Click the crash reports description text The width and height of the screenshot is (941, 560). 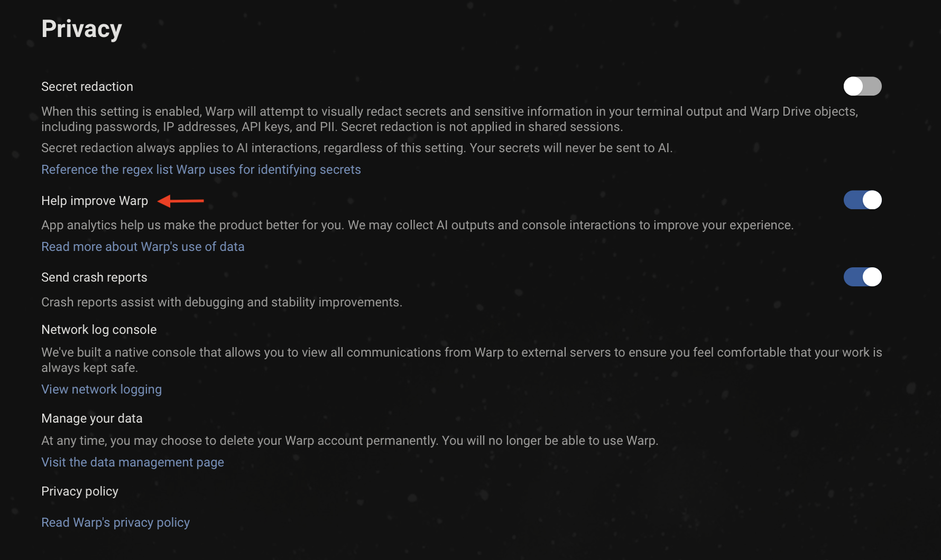point(222,302)
